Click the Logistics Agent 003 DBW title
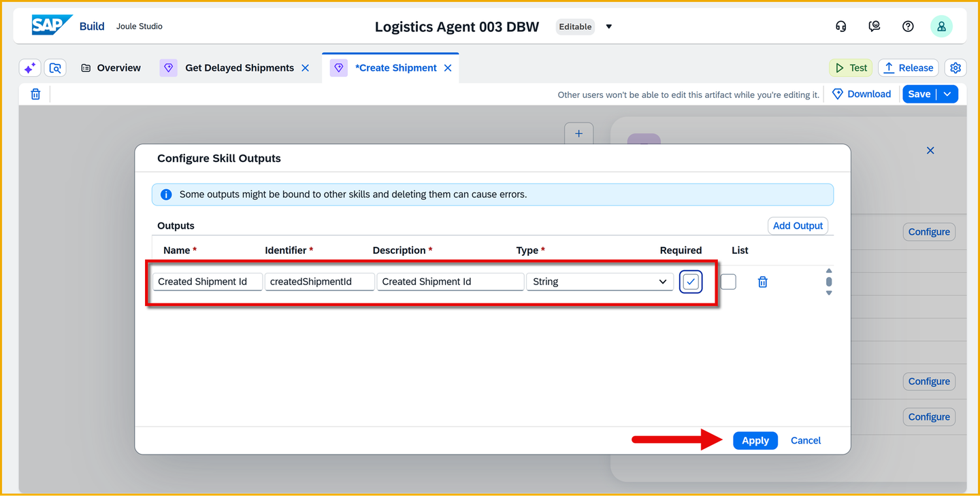Image resolution: width=980 pixels, height=496 pixels. (x=457, y=27)
